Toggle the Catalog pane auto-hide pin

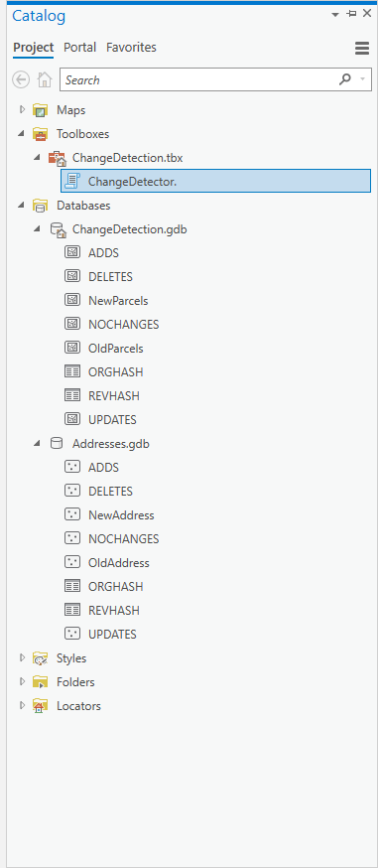(x=351, y=14)
